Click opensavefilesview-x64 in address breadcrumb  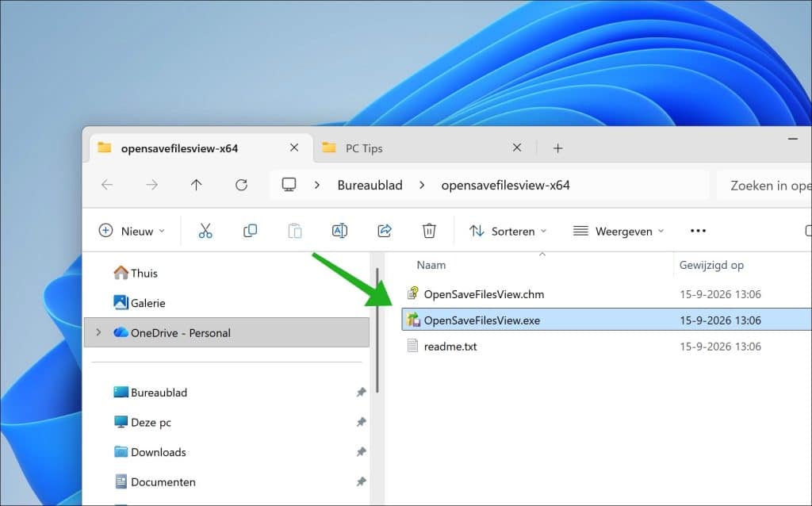(x=505, y=186)
